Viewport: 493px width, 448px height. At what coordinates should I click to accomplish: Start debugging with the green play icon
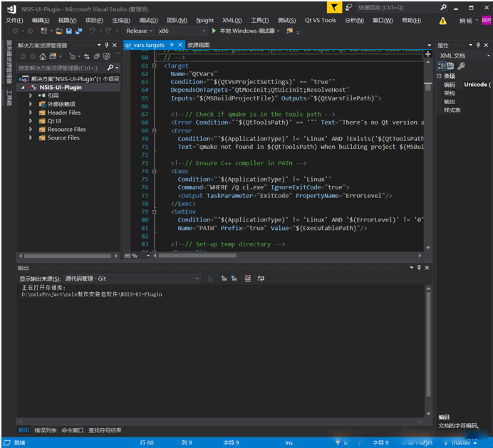pos(214,31)
